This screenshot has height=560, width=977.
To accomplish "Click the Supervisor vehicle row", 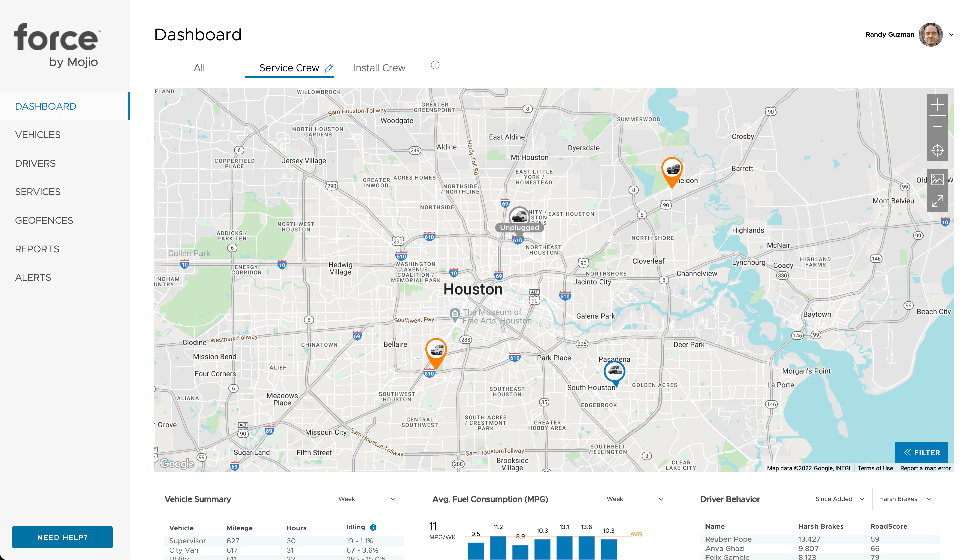I will click(284, 541).
